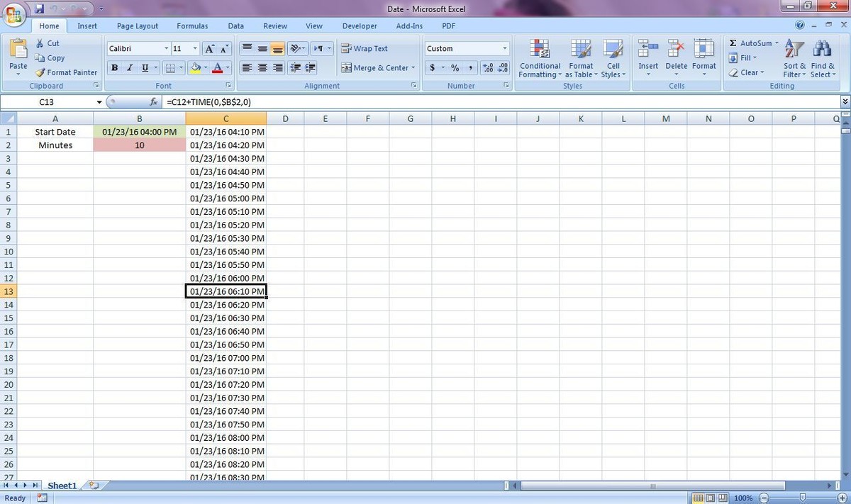Screen dimensions: 851x504
Task: Open the Page Layout tab
Action: [x=138, y=26]
